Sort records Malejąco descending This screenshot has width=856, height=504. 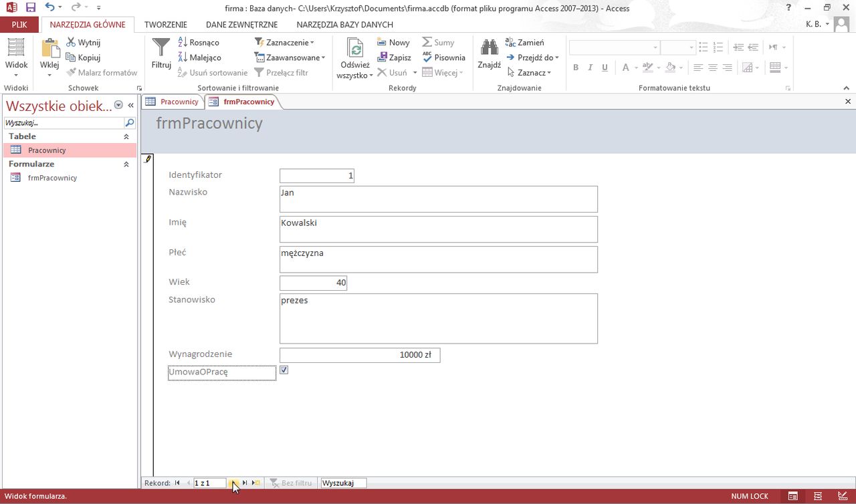click(199, 57)
